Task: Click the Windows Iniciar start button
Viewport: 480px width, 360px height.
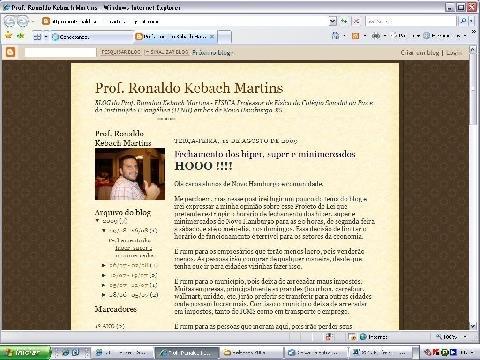Action: 25,352
